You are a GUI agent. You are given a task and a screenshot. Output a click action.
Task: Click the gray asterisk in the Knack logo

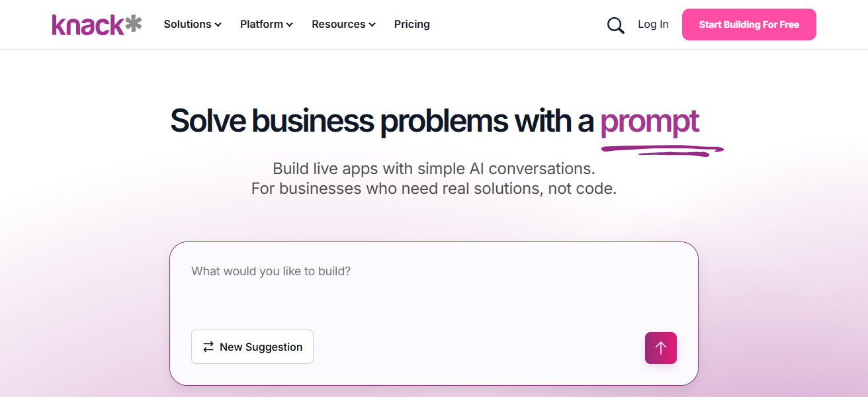(133, 24)
